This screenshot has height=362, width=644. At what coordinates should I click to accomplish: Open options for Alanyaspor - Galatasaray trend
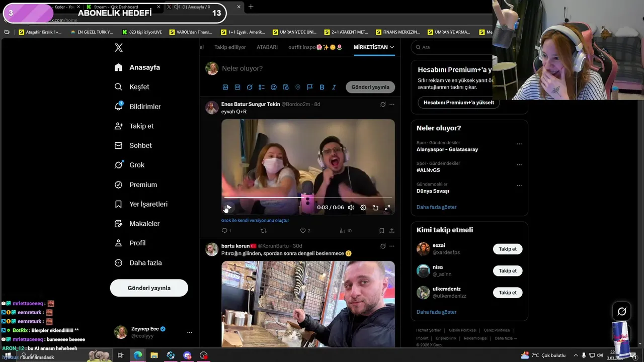point(519,144)
